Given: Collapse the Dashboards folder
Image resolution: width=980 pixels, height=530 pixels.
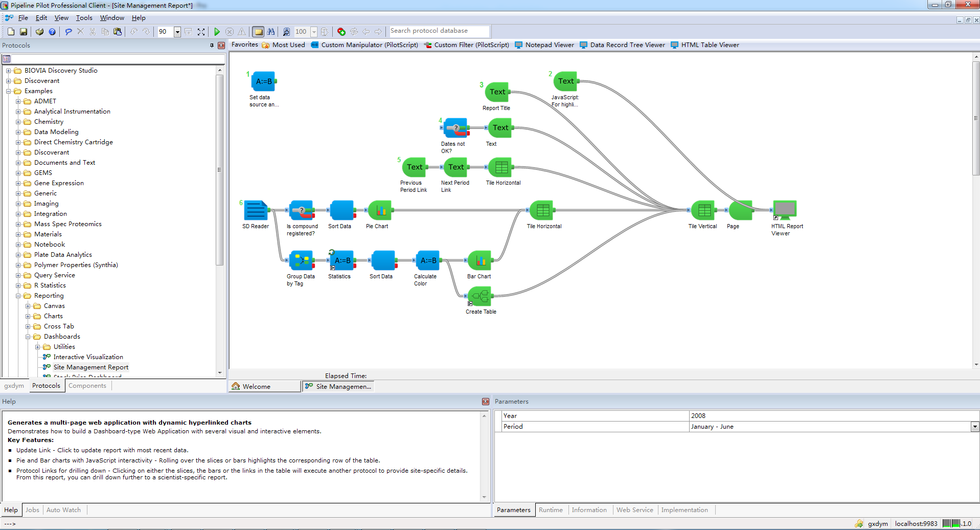Looking at the screenshot, I should pos(28,337).
